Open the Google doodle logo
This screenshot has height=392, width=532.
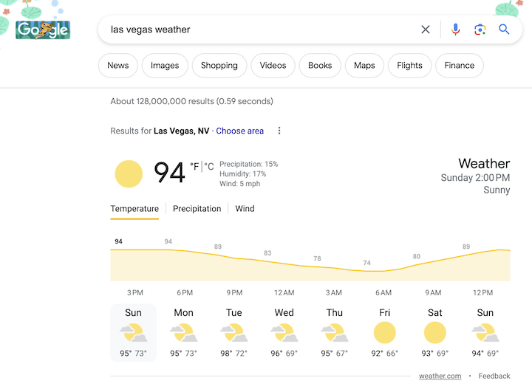pyautogui.click(x=43, y=30)
